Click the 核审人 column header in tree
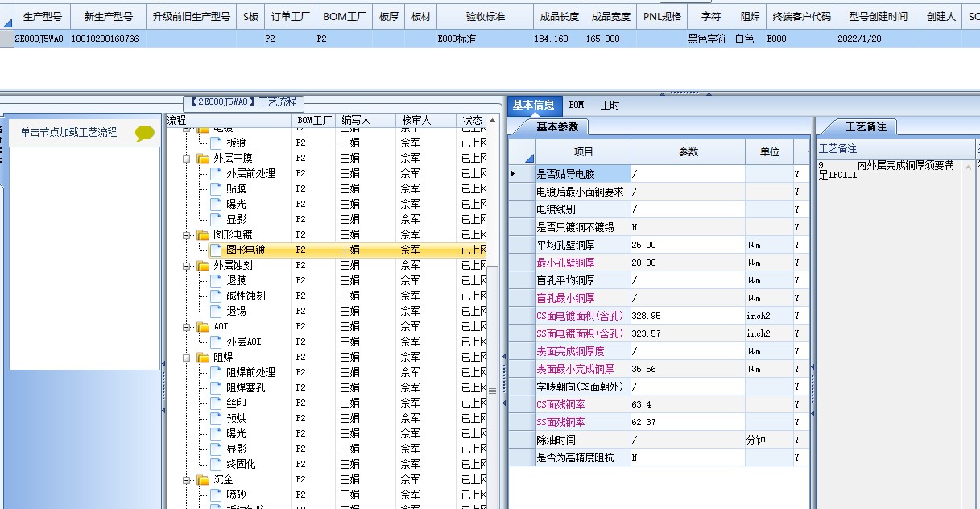 pos(427,121)
